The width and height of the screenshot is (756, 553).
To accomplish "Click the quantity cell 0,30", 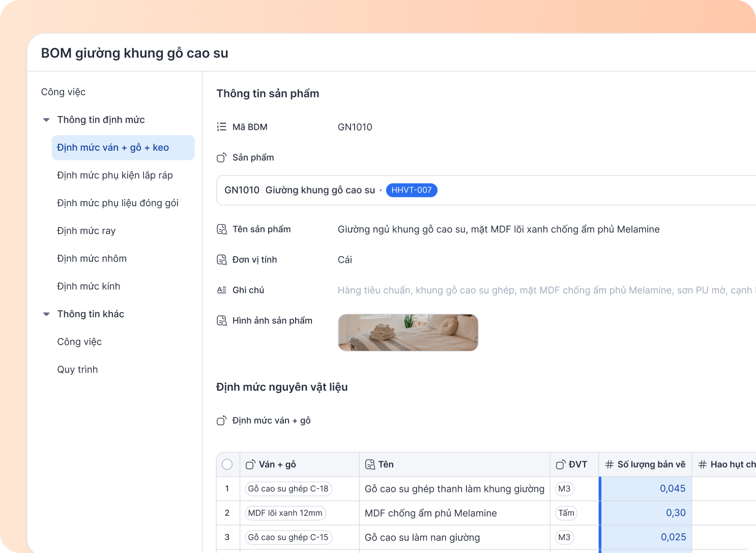I will click(x=645, y=513).
